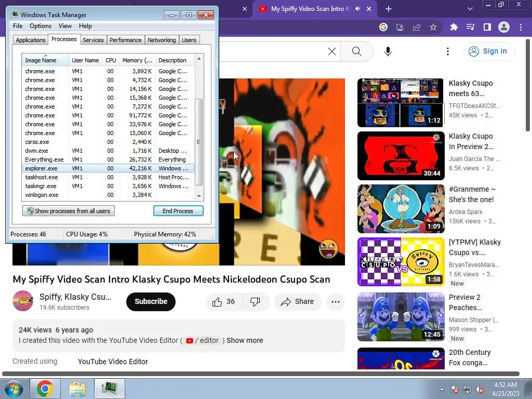The image size is (532, 399).
Task: Select the taskmgr.exe process row
Action: [108, 186]
